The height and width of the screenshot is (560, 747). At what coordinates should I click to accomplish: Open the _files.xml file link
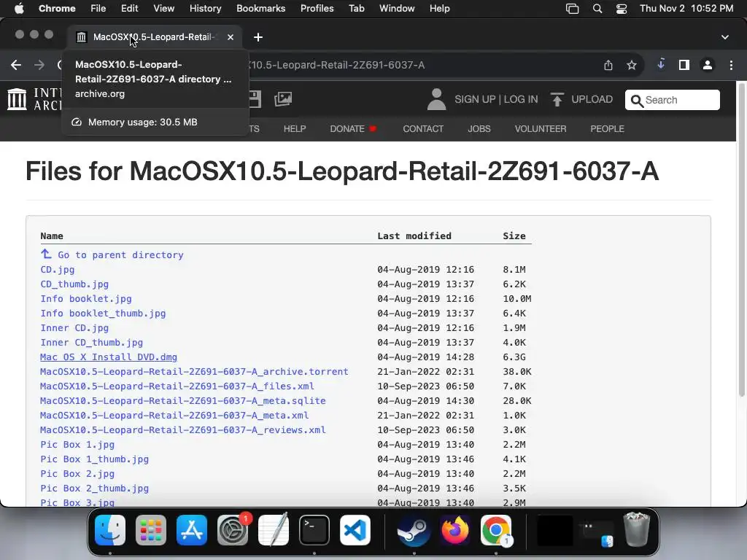177,386
